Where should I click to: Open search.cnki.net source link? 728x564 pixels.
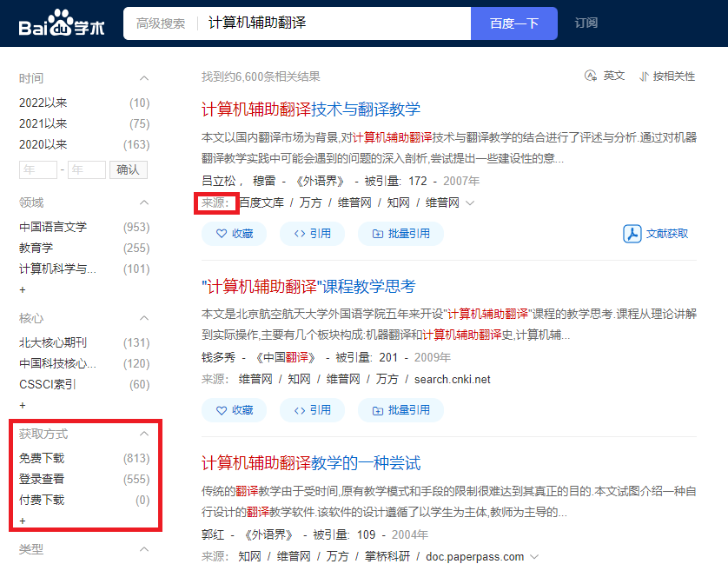point(453,380)
